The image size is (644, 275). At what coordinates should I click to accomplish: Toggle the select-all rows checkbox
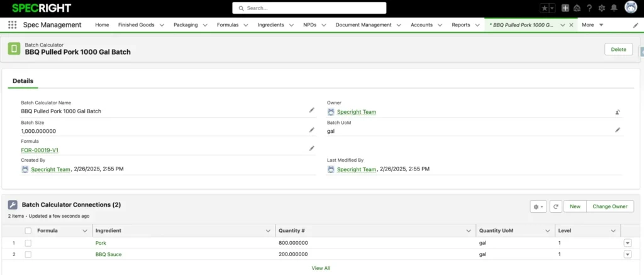(x=28, y=231)
